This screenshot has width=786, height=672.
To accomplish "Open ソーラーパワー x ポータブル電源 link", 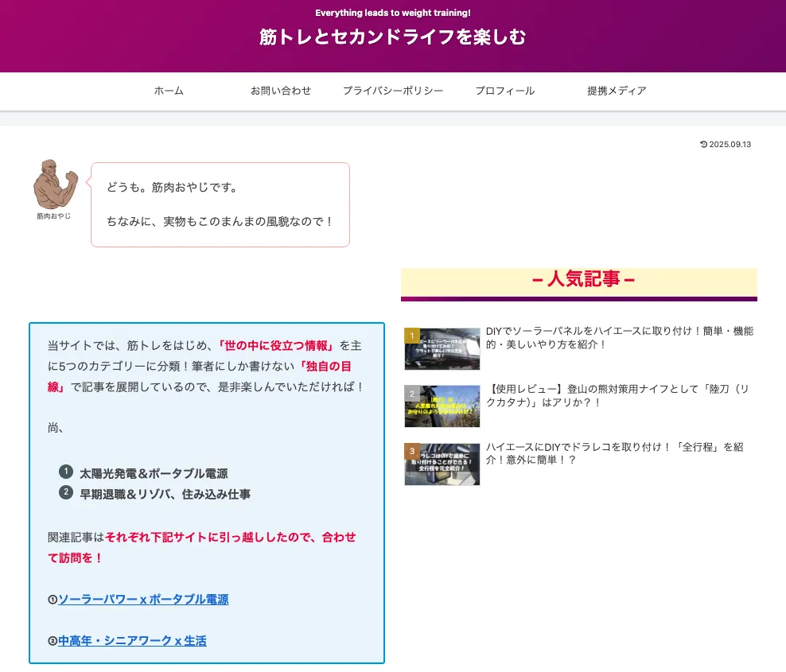I will pos(143,600).
